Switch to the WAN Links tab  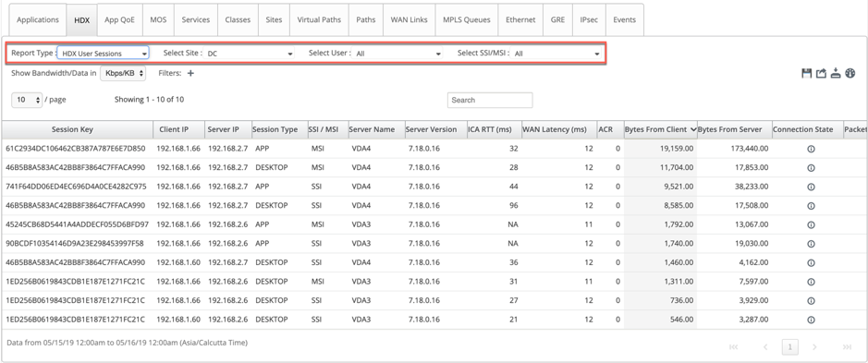coord(410,19)
